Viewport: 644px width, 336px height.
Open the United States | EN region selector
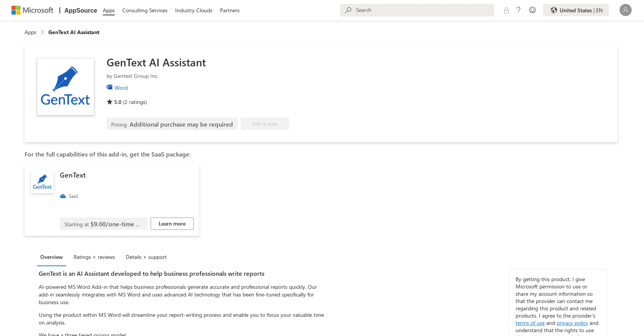point(576,10)
